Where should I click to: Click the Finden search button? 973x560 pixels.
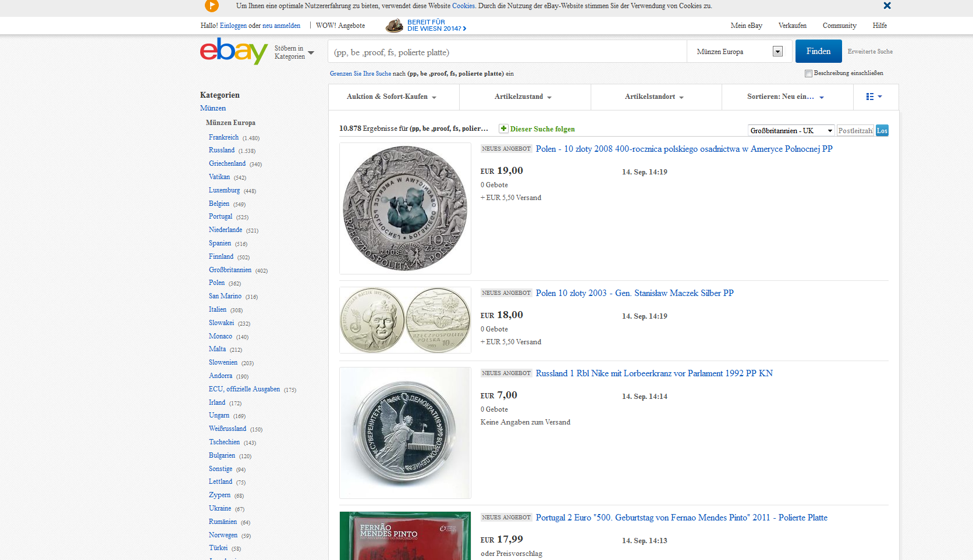coord(818,51)
